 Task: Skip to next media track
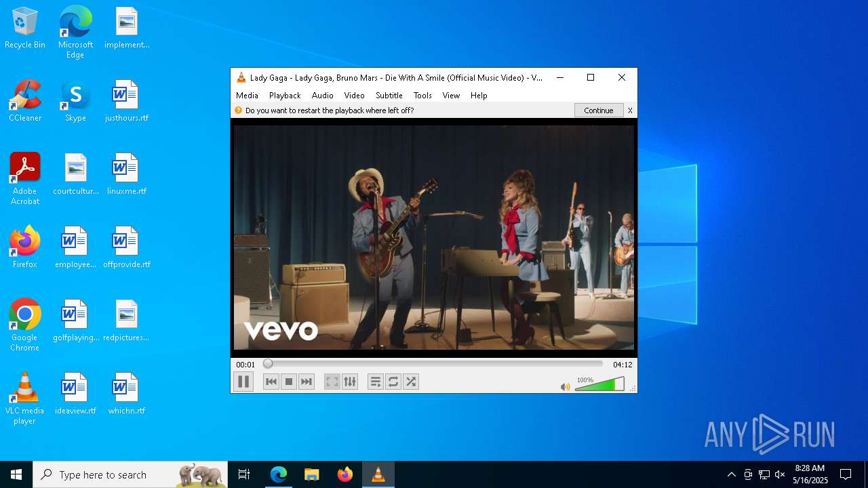pyautogui.click(x=307, y=382)
